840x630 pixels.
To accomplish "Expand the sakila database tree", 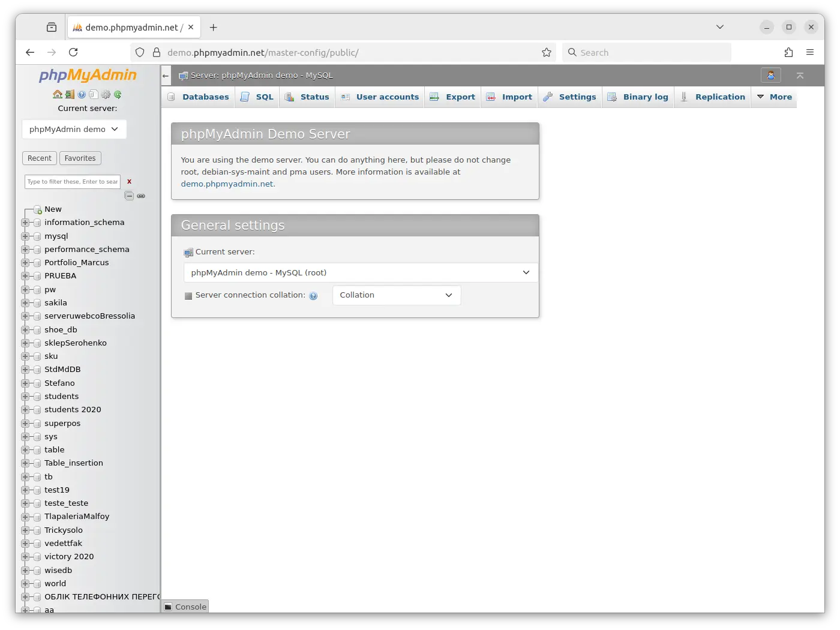I will click(x=24, y=302).
